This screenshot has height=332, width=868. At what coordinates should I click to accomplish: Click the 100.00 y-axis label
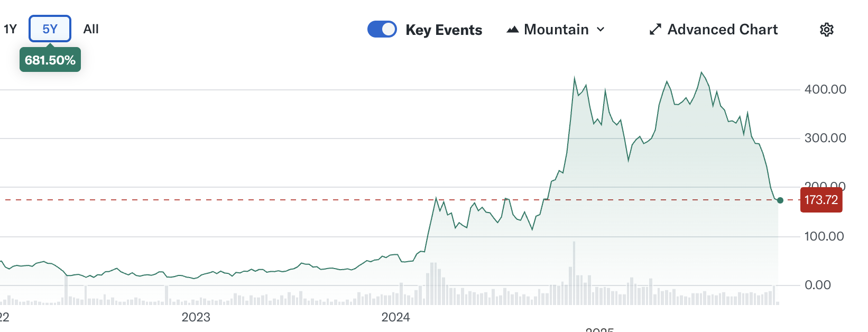pos(825,236)
